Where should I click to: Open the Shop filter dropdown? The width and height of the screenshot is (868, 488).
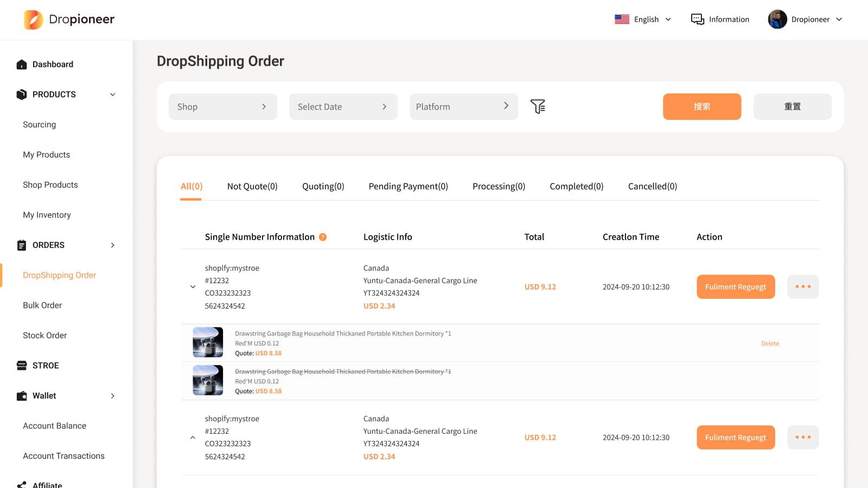tap(223, 107)
